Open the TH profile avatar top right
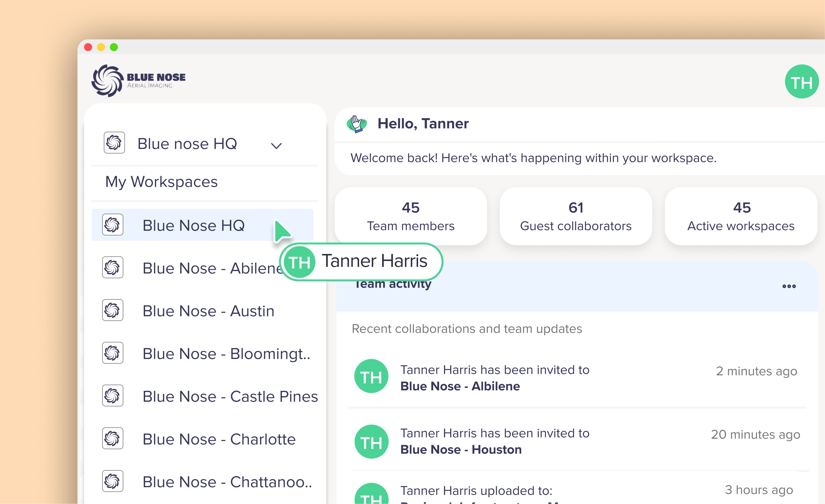This screenshot has width=825, height=504. pos(801,82)
